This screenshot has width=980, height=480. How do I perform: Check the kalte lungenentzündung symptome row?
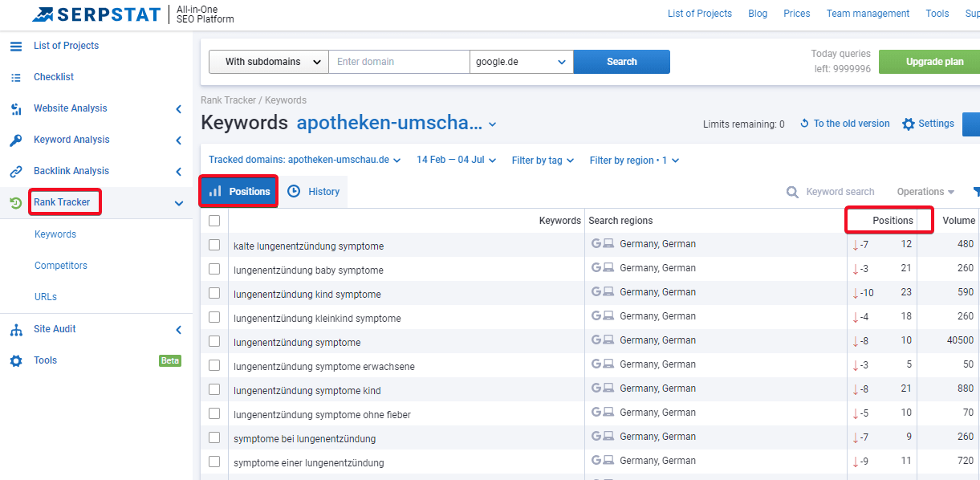[214, 245]
